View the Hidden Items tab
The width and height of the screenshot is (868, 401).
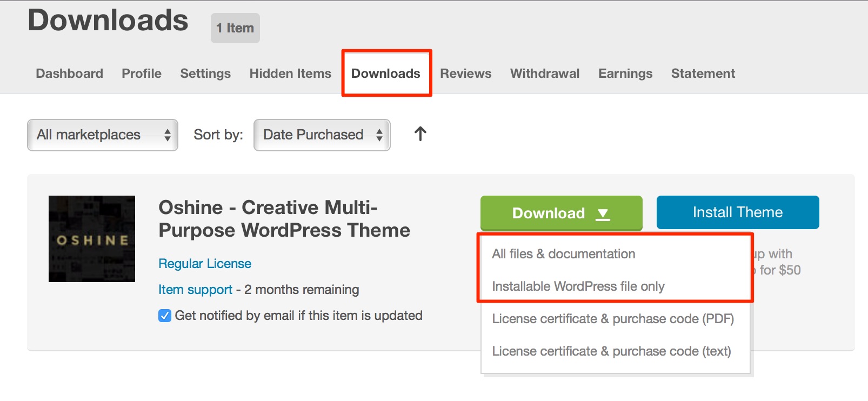pyautogui.click(x=290, y=73)
